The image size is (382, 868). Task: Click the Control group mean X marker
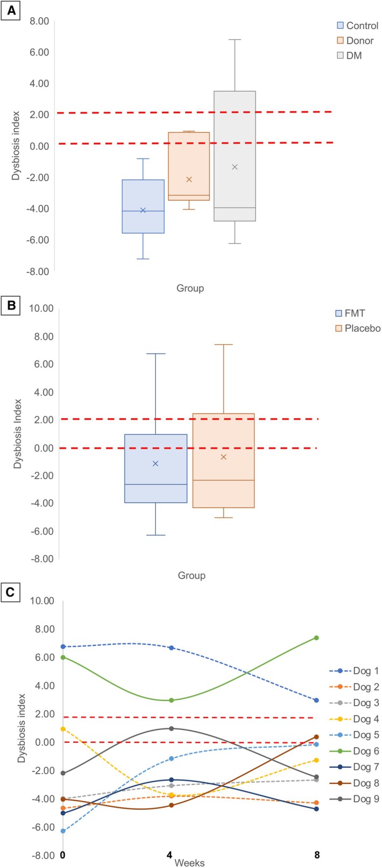click(143, 210)
